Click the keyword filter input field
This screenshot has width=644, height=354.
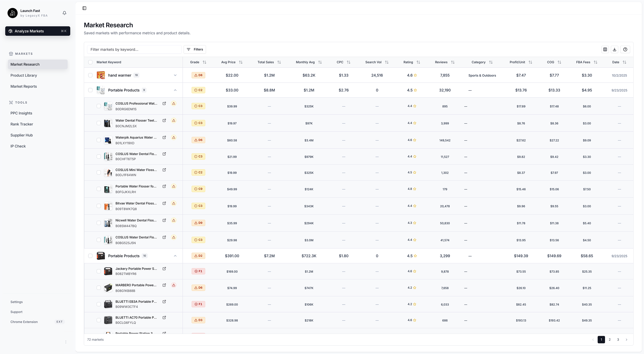(x=134, y=49)
